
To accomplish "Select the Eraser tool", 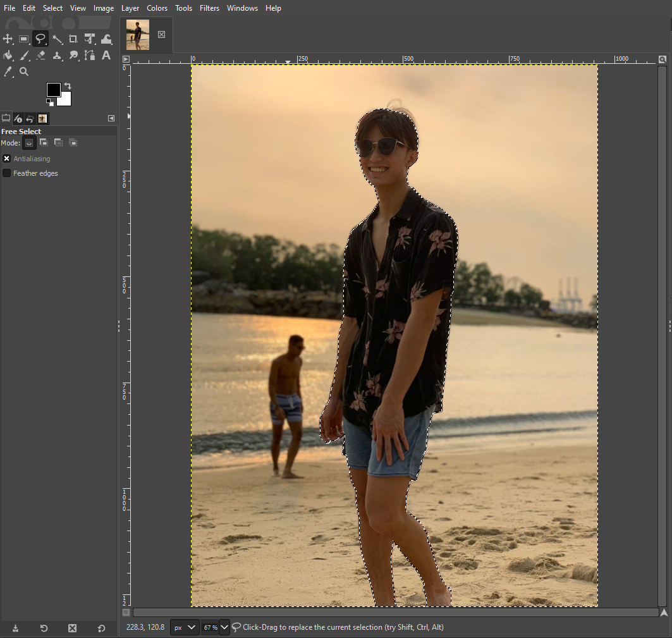I will tap(40, 56).
